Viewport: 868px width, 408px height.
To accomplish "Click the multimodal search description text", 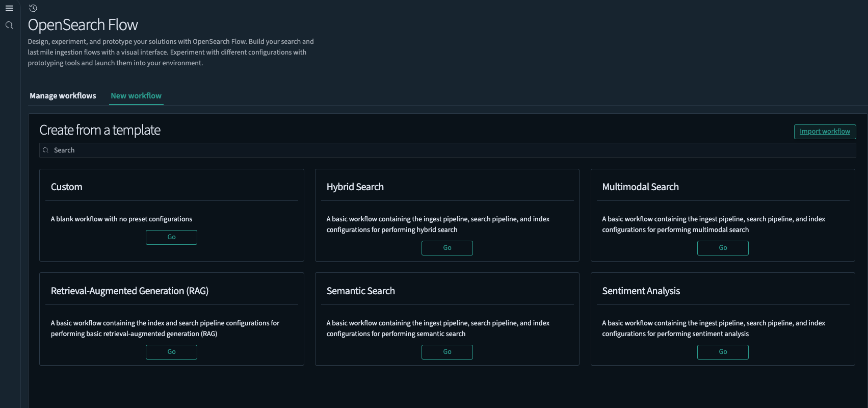I will click(714, 224).
